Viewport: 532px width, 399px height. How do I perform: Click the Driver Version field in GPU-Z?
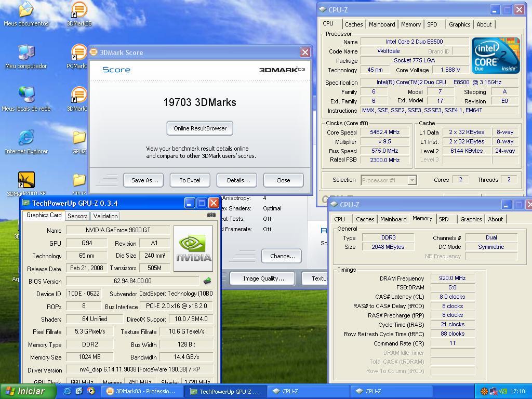[x=139, y=369]
